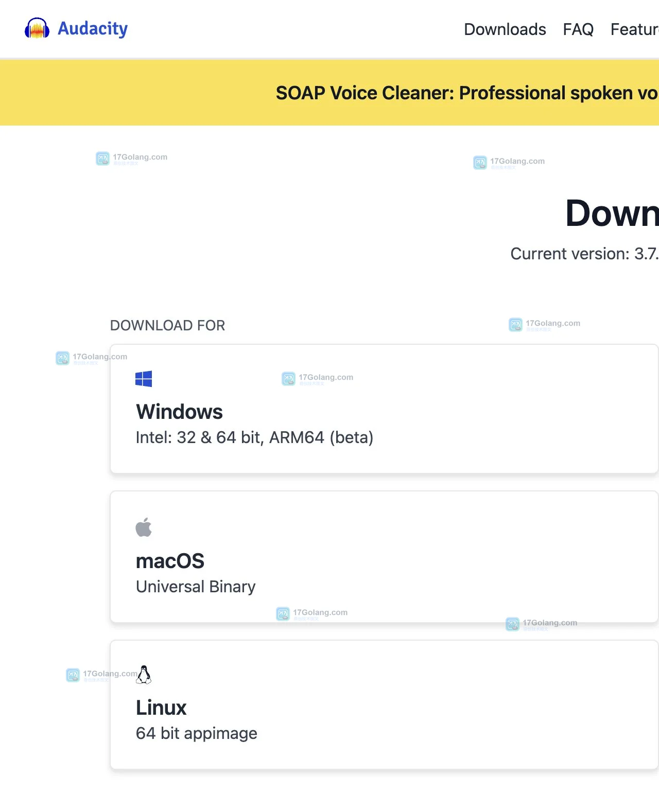Viewport: 659px width, 812px height.
Task: Click the 'DOWNLOAD FOR' label
Action: coord(167,325)
